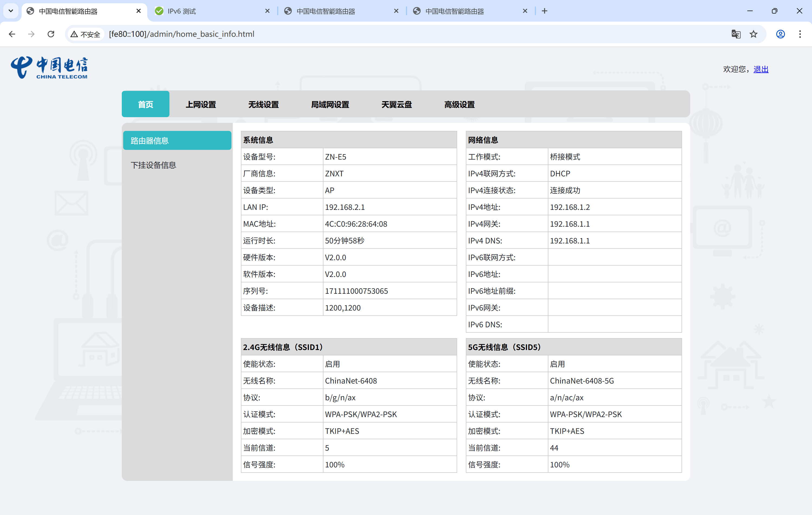Reload the page with refresh icon
812x515 pixels.
coord(51,34)
